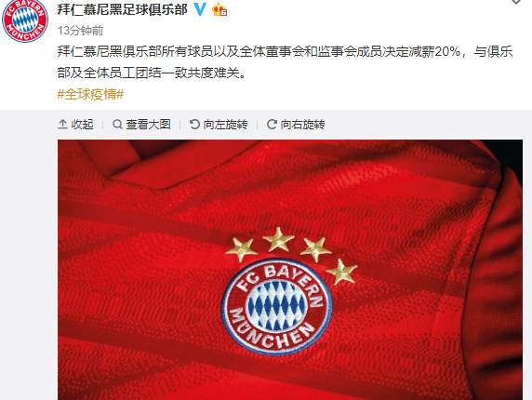This screenshot has height=400, width=532.
Task: Click the orange member crown badge icon
Action: [219, 10]
